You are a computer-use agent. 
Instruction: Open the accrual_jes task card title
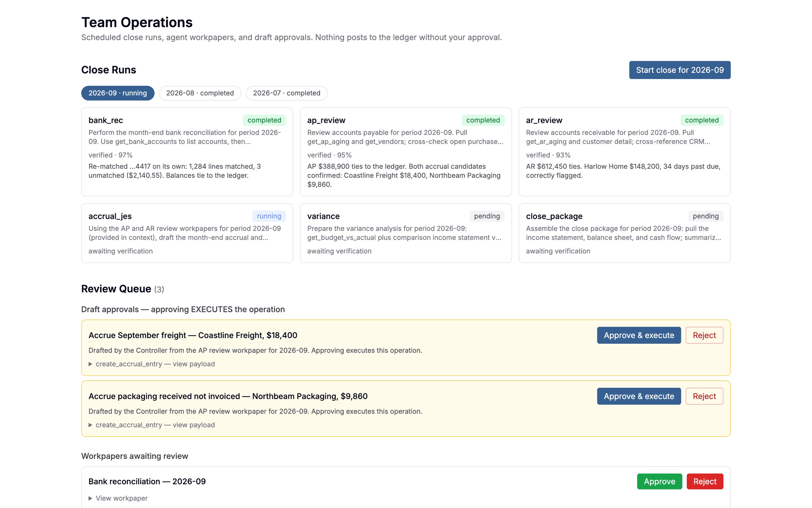coord(110,216)
